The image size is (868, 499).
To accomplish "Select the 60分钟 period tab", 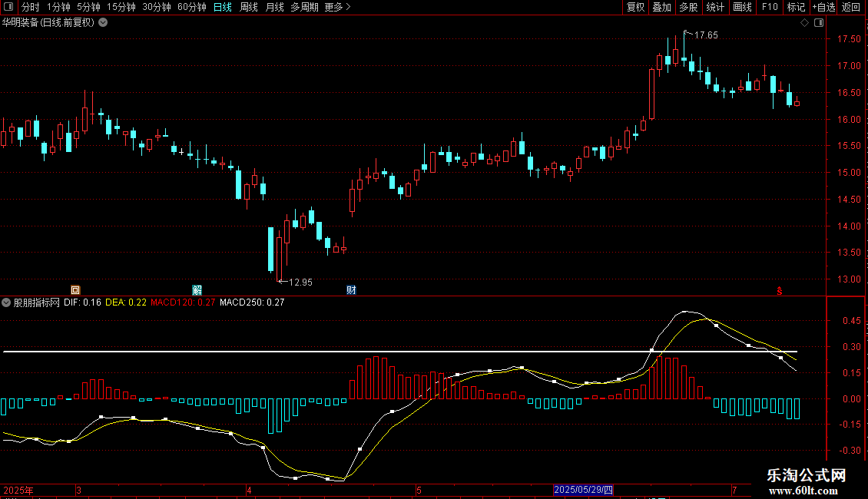I will (x=191, y=7).
